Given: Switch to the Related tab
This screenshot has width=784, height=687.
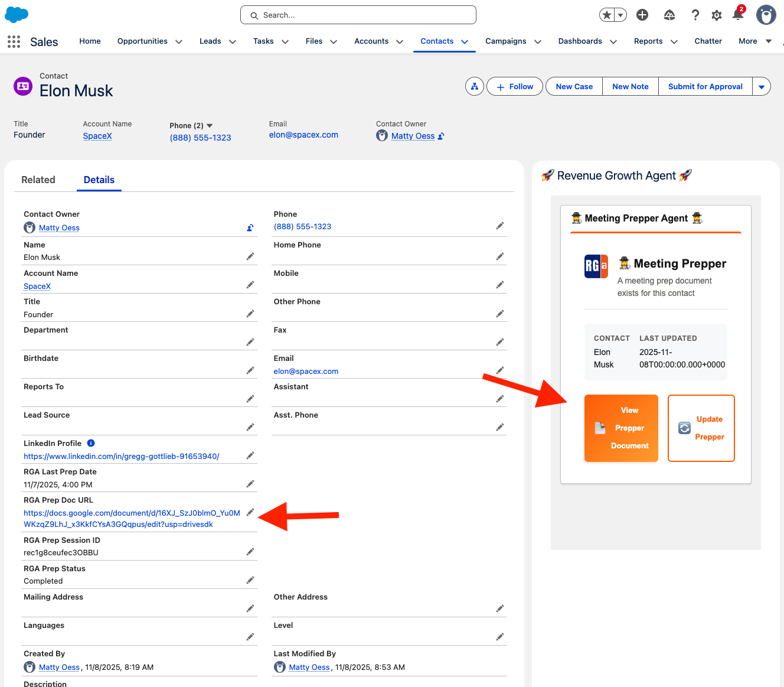Looking at the screenshot, I should (38, 180).
